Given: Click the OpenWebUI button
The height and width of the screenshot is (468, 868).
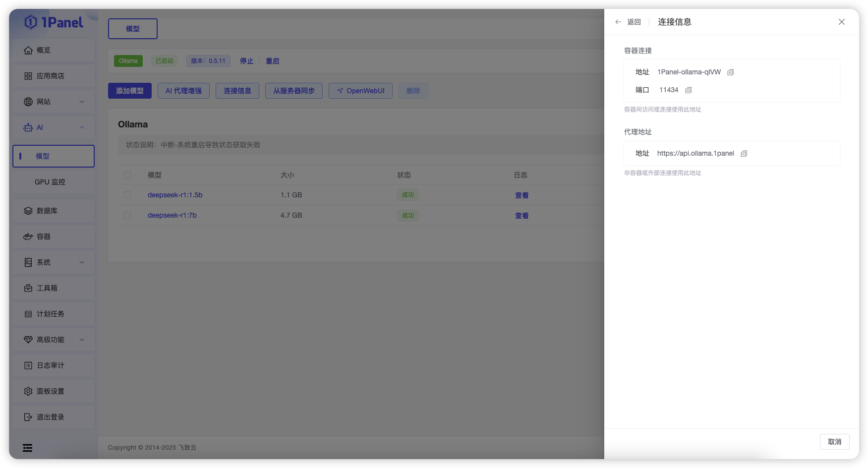Looking at the screenshot, I should tap(360, 91).
